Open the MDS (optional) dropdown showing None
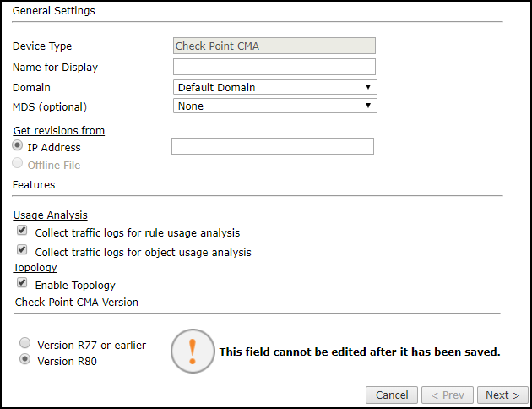This screenshot has height=409, width=532. click(274, 106)
